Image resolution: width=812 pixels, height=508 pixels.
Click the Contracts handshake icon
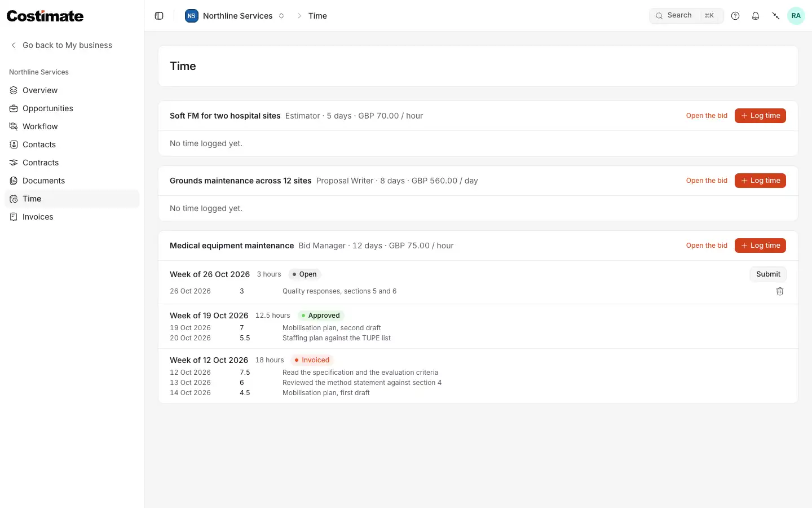(x=14, y=163)
